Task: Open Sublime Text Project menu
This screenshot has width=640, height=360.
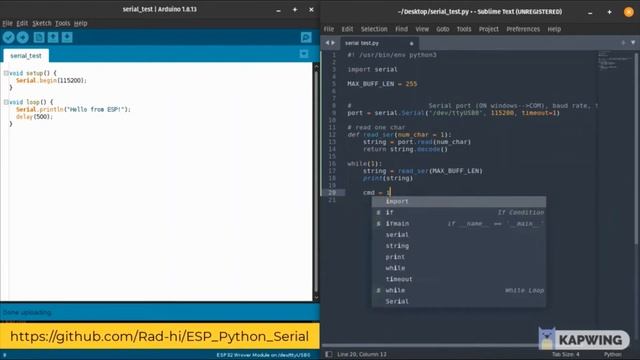Action: click(x=489, y=29)
